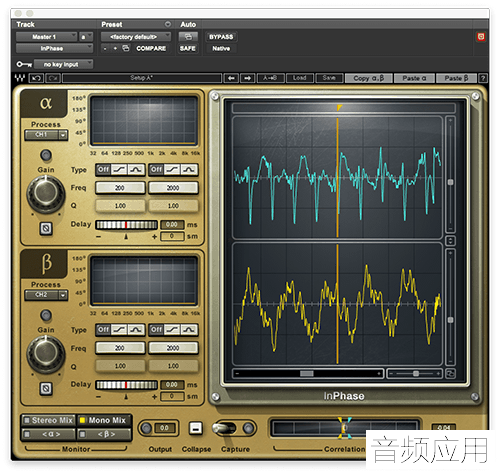Invert phase on the alpha channel
The width and height of the screenshot is (500, 474).
click(x=46, y=228)
